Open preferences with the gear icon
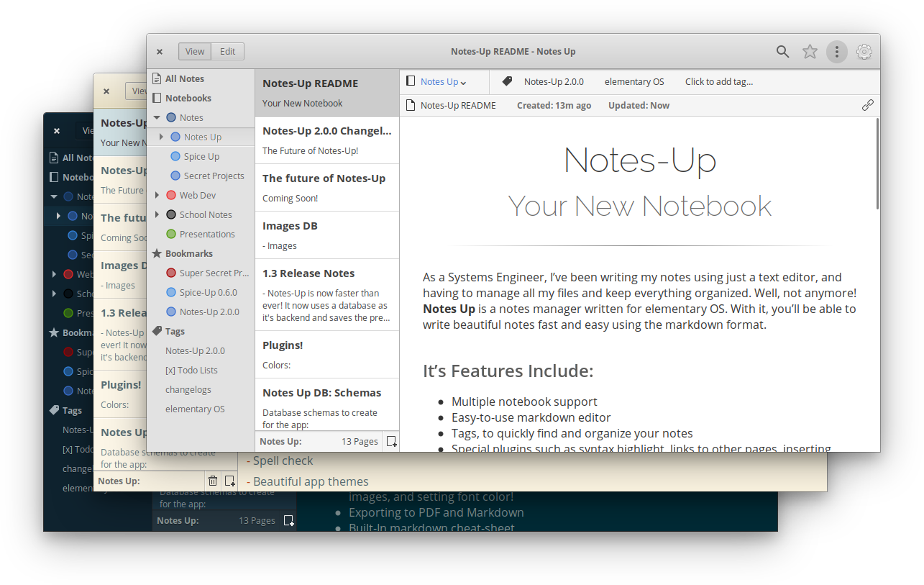 tap(864, 52)
